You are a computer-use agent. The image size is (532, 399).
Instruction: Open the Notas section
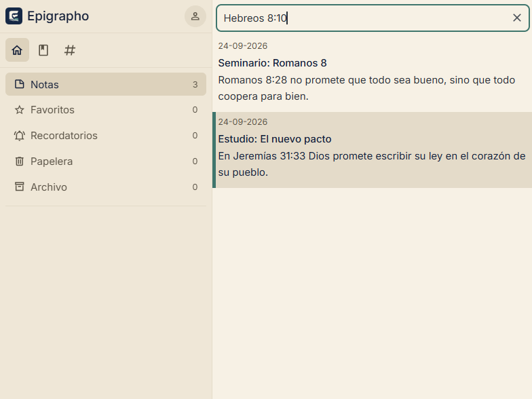point(106,84)
